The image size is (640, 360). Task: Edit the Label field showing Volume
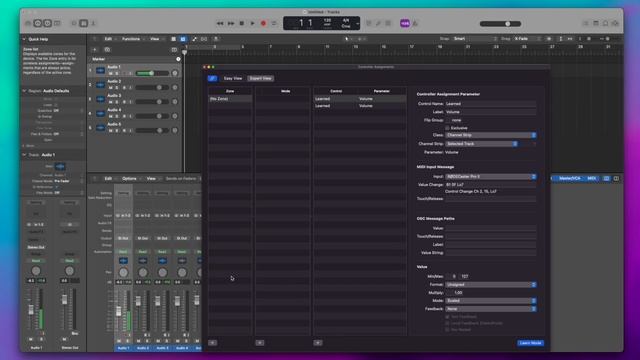tap(490, 112)
